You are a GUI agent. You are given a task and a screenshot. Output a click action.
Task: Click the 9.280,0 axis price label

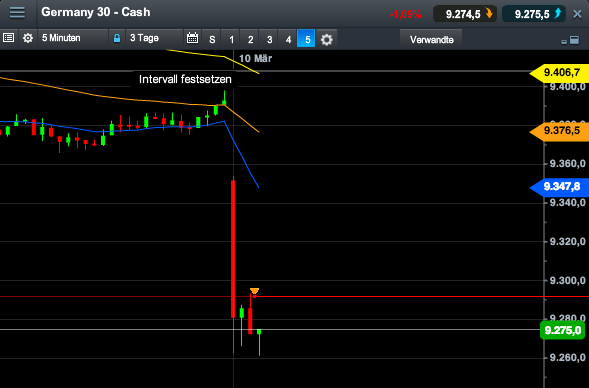coord(567,318)
